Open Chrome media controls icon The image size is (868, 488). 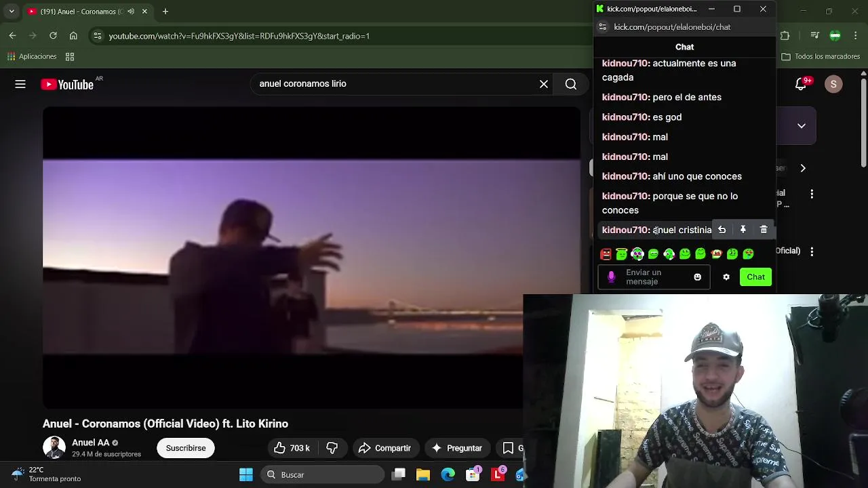(x=815, y=36)
